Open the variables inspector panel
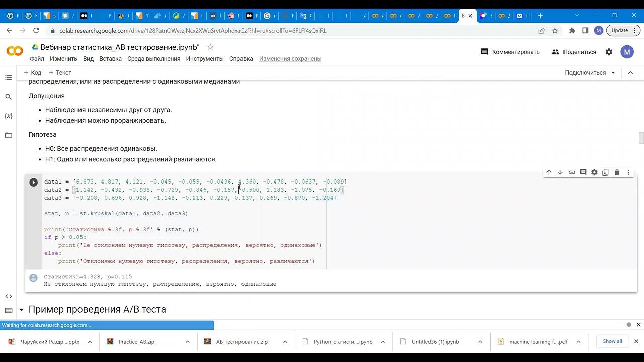Screen dimensions: 644x362 point(8,116)
